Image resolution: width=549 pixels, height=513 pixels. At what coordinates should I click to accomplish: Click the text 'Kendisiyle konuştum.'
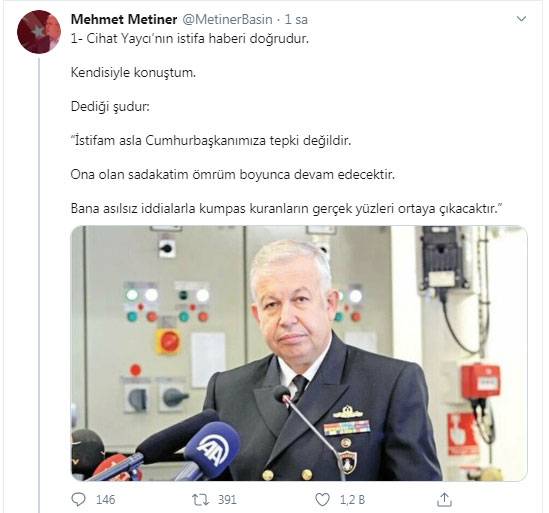(x=133, y=73)
